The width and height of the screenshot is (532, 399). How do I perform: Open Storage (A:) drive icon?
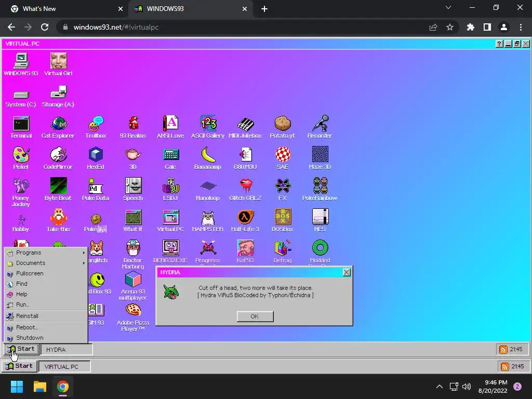pos(58,96)
